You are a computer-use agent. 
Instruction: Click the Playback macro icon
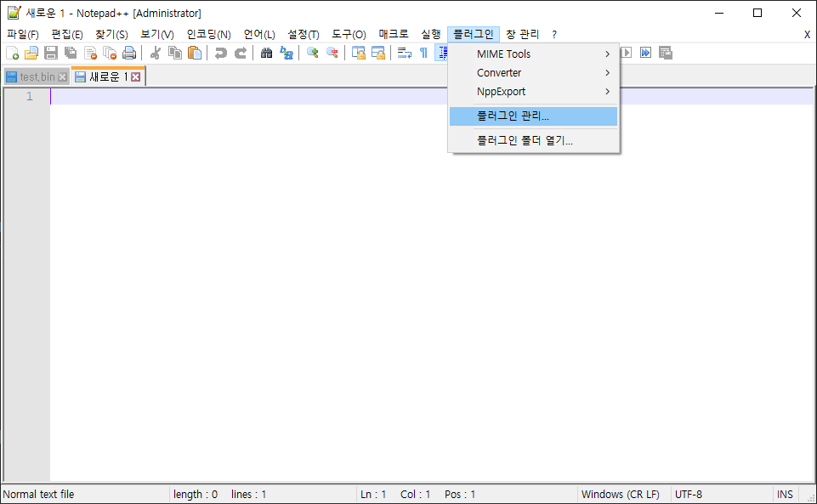(627, 53)
